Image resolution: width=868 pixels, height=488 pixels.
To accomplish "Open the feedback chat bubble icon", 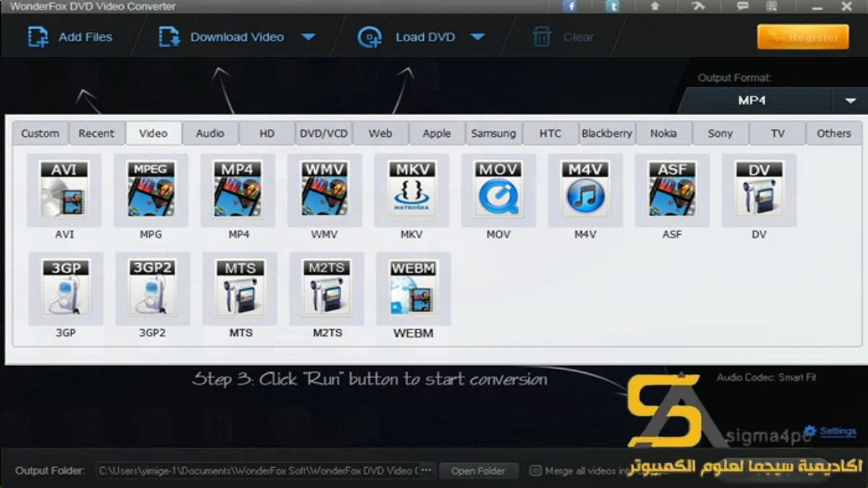I will (742, 6).
